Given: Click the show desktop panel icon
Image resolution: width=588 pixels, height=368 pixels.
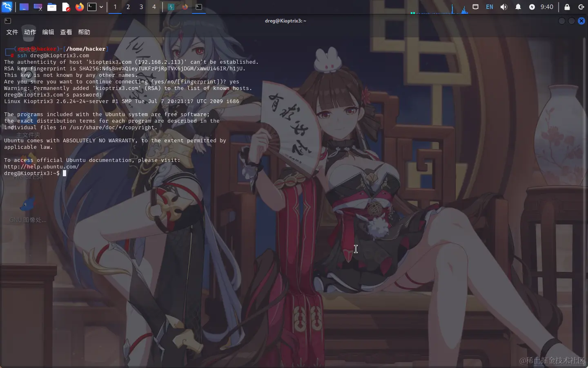Looking at the screenshot, I should tap(24, 7).
